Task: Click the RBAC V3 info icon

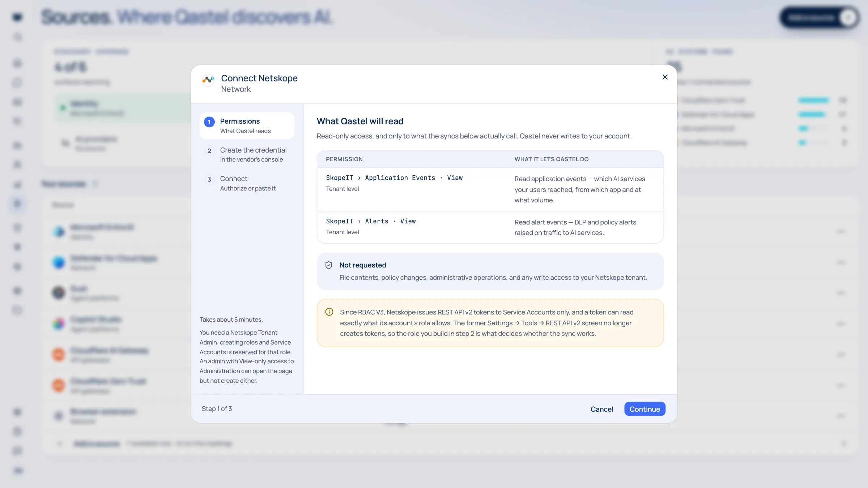Action: [x=329, y=312]
